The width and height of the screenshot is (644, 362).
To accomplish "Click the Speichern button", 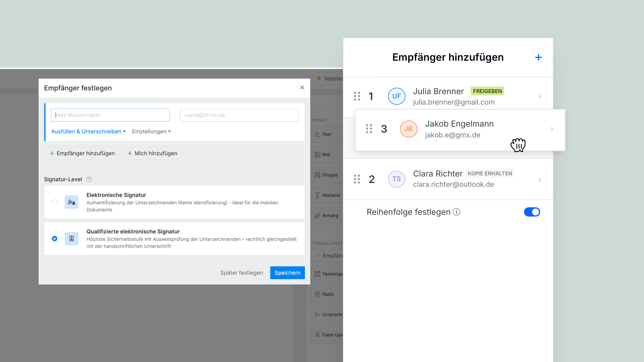I will (x=287, y=273).
